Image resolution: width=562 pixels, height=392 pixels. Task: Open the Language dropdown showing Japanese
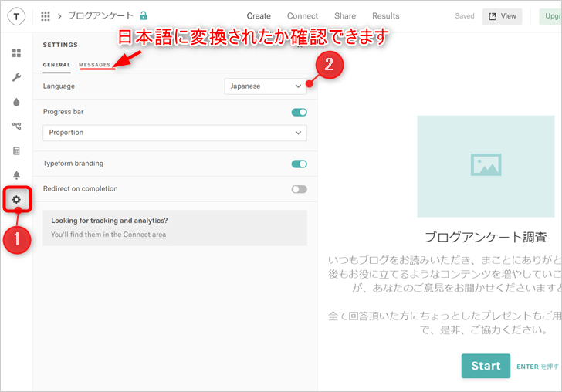266,86
